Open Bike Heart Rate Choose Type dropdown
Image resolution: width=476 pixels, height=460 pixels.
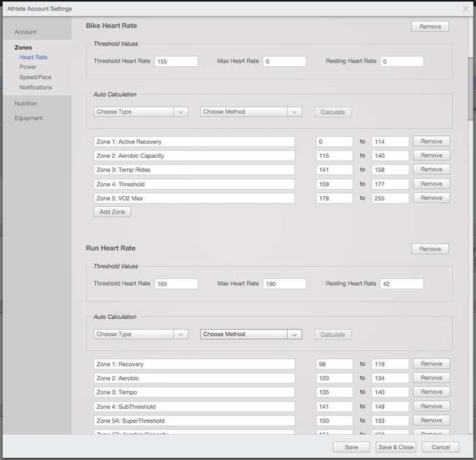click(141, 112)
